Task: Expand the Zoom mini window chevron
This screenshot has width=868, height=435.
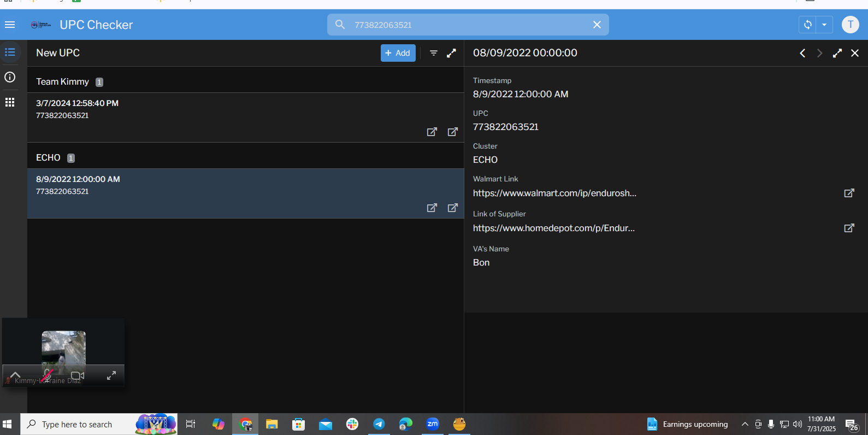Action: point(15,375)
